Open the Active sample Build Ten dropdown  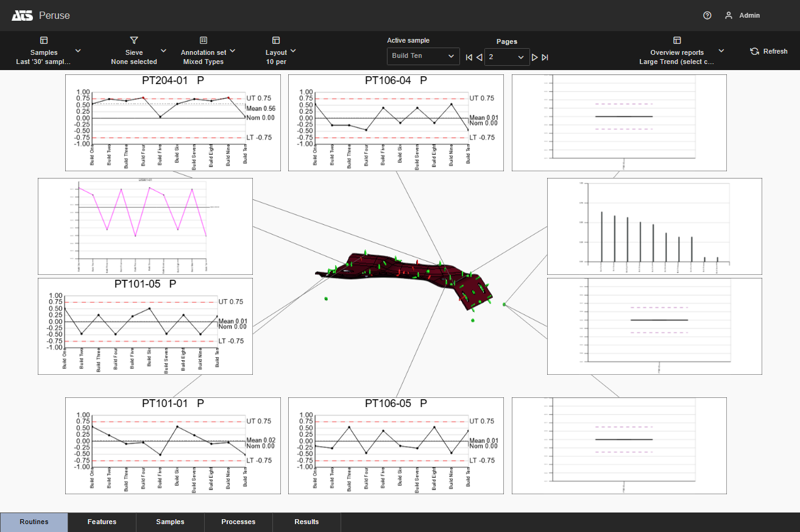[423, 56]
